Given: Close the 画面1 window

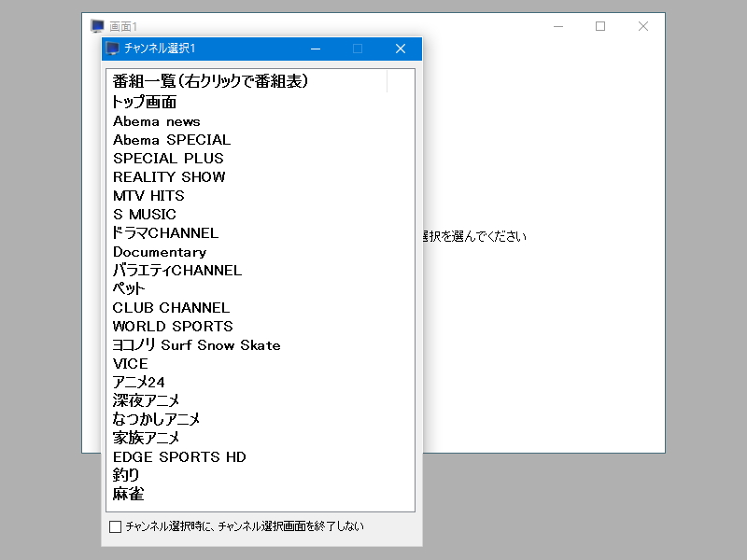Looking at the screenshot, I should (x=643, y=26).
